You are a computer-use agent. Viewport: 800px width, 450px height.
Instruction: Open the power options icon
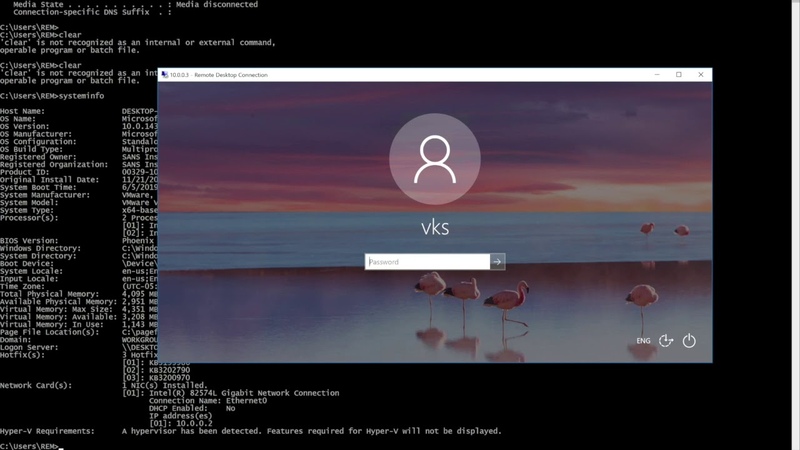(689, 341)
